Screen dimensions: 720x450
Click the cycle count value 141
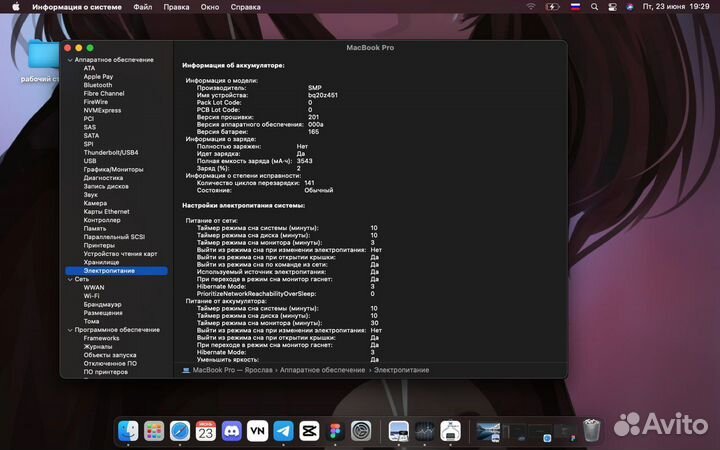point(309,183)
